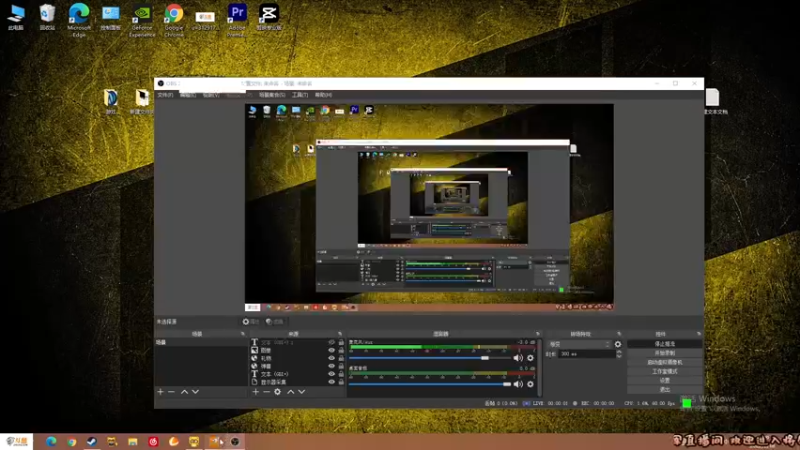This screenshot has width=800, height=450.
Task: Add a new scene with the plus icon
Action: (160, 392)
